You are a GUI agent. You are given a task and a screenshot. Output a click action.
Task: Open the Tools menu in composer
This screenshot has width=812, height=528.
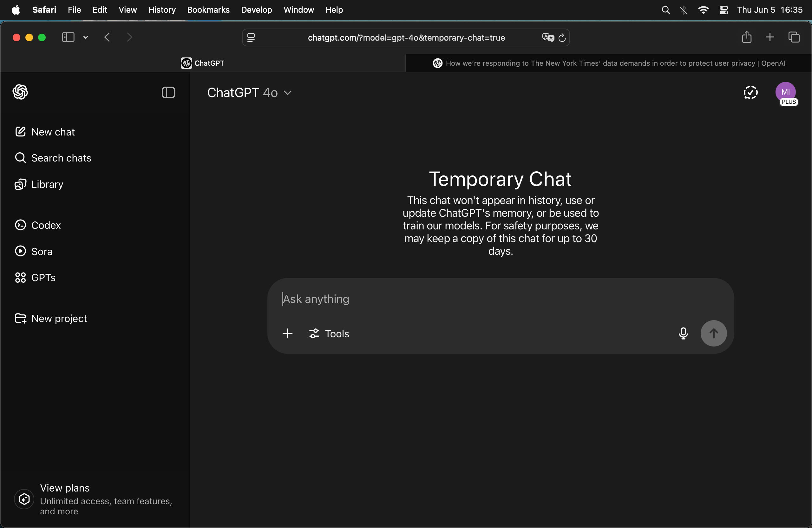point(329,333)
